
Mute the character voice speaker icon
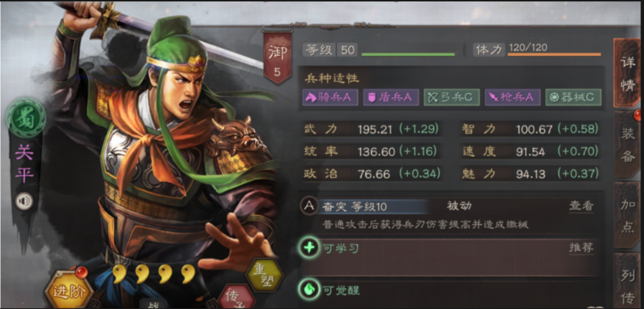click(24, 201)
